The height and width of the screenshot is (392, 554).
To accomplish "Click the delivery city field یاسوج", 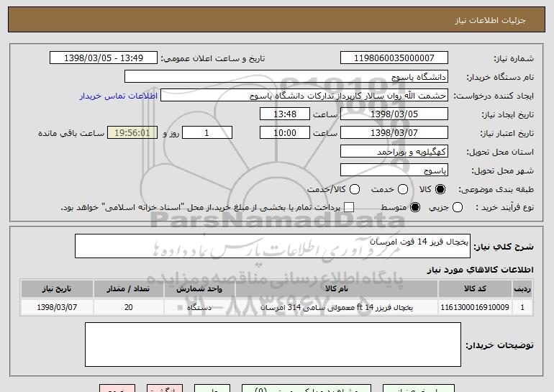I will tap(394, 170).
